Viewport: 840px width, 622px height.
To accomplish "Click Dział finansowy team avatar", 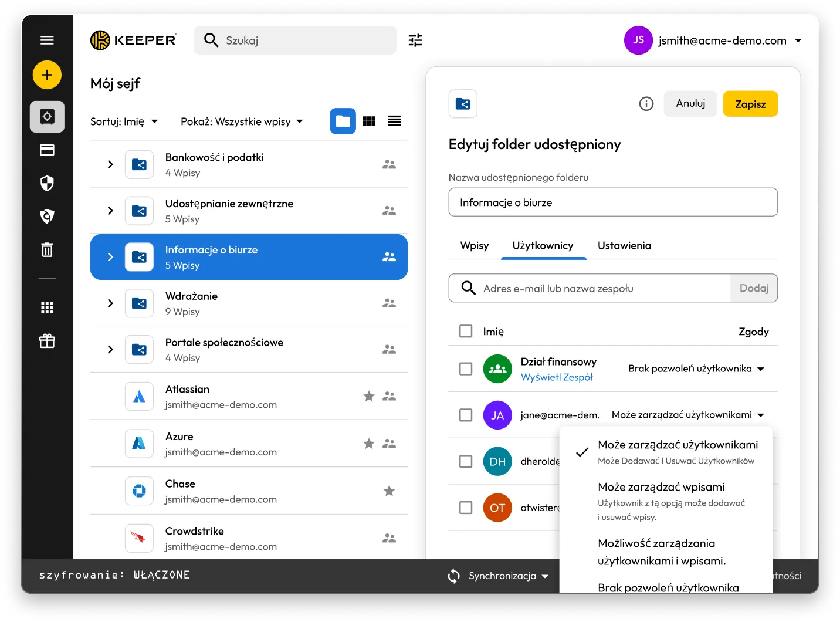I will (x=497, y=369).
